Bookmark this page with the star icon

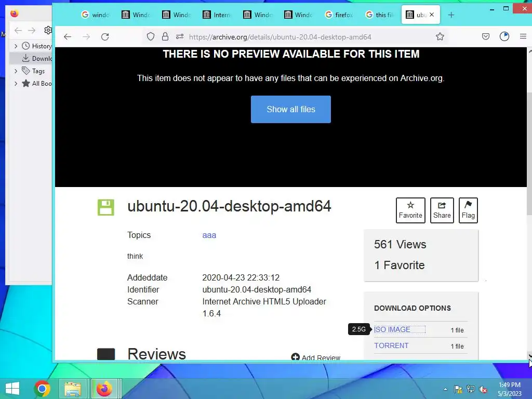[440, 37]
